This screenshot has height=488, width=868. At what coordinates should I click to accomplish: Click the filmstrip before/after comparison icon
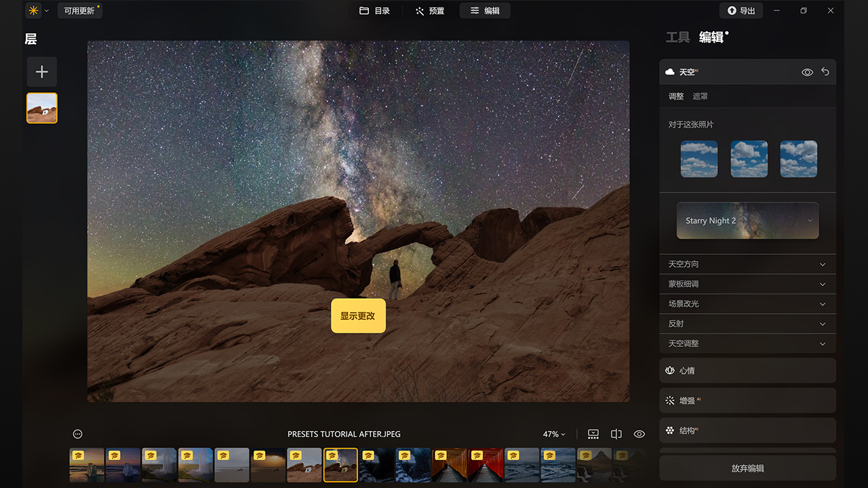pyautogui.click(x=593, y=433)
